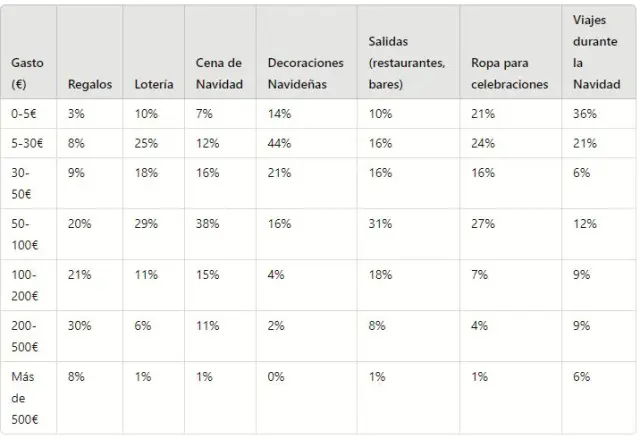Select the 29% cell under Lotería

(146, 223)
